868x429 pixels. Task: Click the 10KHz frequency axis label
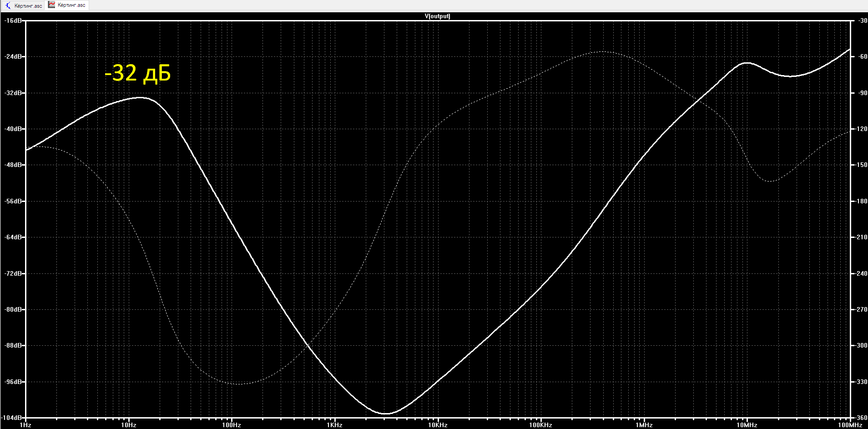pos(438,425)
